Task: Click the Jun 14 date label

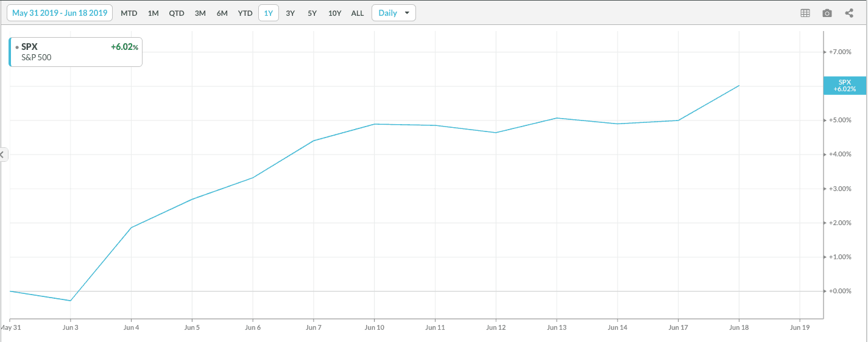Action: pos(617,327)
